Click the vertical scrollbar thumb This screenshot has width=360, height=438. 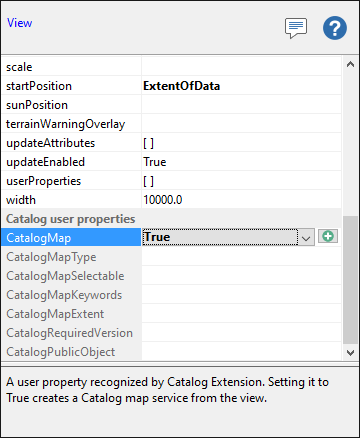pos(350,279)
